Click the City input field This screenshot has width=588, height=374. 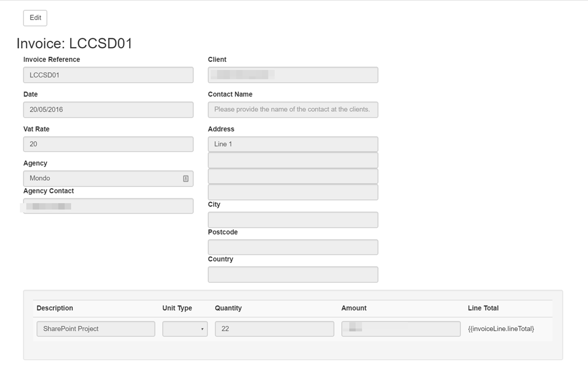pyautogui.click(x=293, y=220)
